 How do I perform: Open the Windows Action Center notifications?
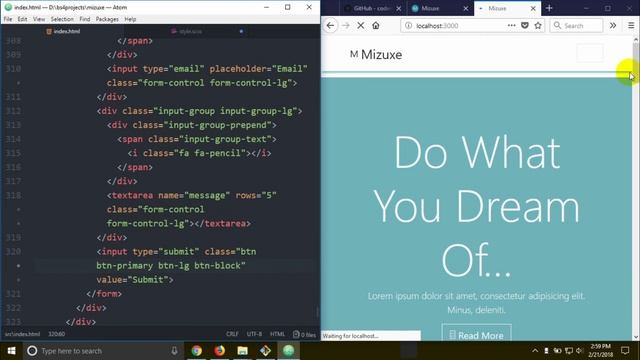click(625, 351)
